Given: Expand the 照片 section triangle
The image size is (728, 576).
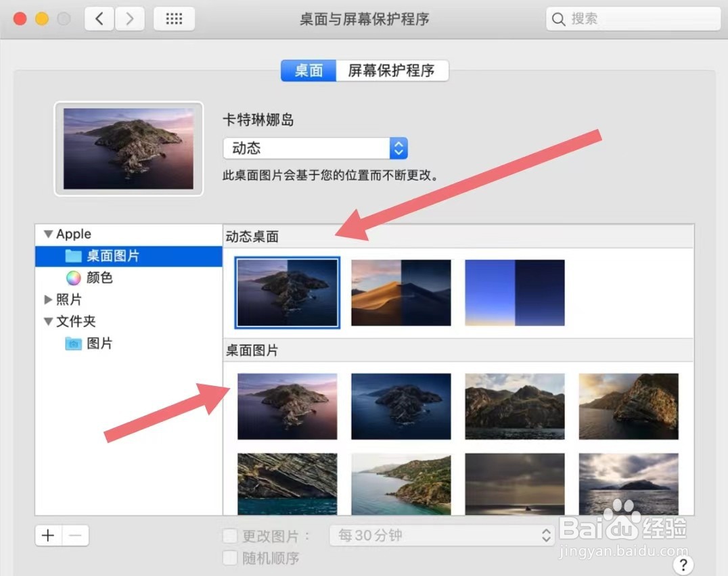Looking at the screenshot, I should (48, 299).
